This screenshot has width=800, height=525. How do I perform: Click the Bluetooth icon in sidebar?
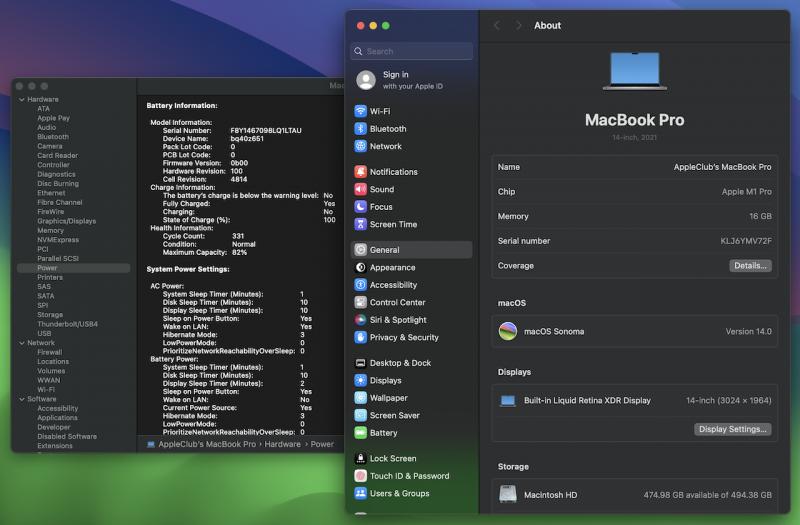point(361,129)
